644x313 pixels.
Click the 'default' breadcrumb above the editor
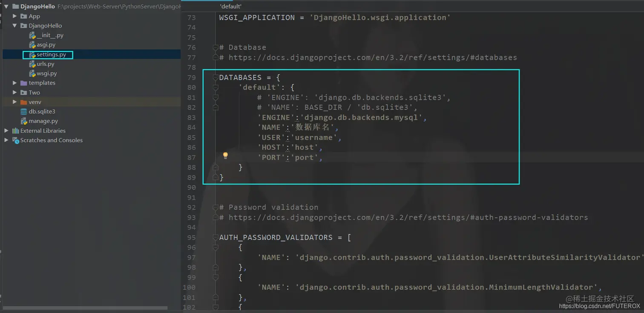[231, 6]
